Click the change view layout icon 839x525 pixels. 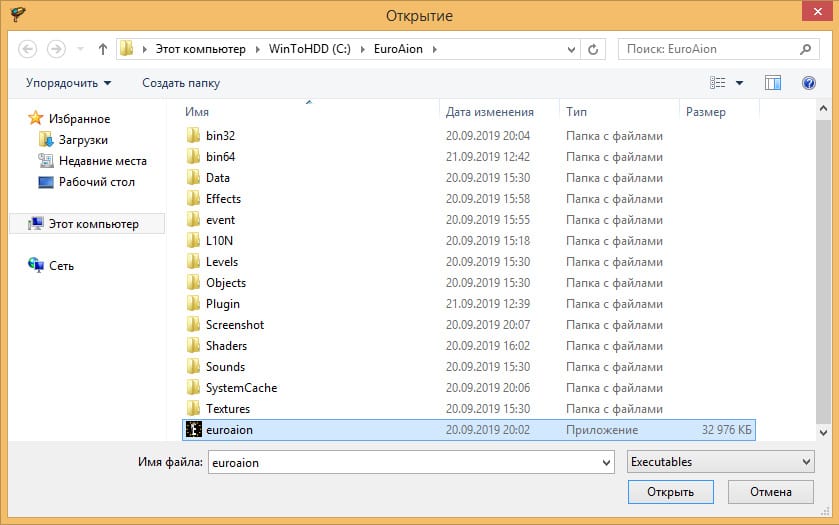click(x=717, y=83)
